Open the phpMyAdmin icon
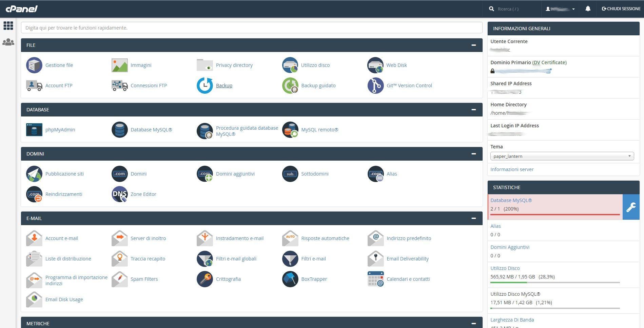 coord(34,130)
